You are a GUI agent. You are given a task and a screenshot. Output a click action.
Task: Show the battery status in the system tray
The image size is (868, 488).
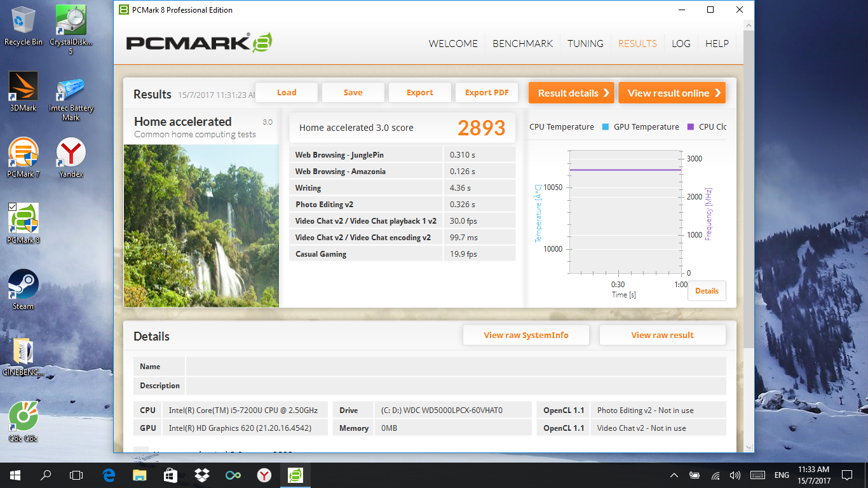pyautogui.click(x=695, y=475)
